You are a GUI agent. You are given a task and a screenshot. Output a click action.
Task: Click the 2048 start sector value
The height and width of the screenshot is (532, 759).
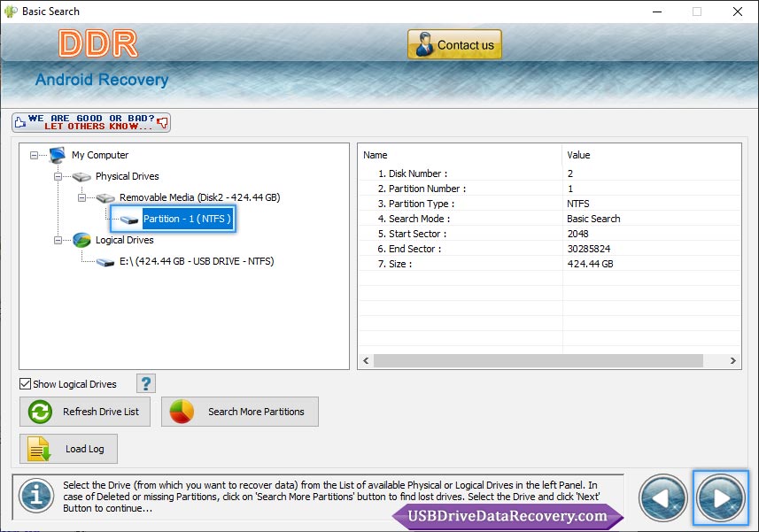tap(578, 233)
